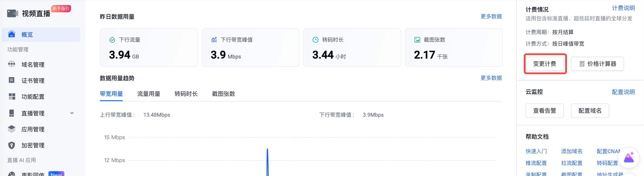Open the 快速入门 help doc
Viewport: 644px width, 176px height.
tap(536, 151)
